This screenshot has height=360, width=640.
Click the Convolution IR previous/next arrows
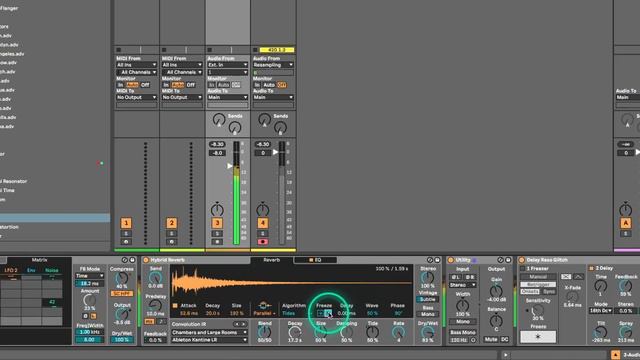[x=240, y=324]
